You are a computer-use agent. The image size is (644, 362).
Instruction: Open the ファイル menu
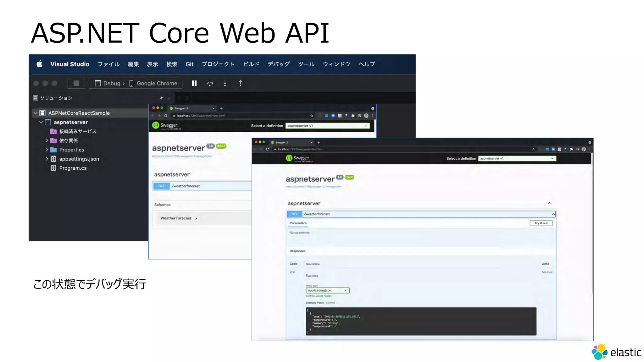[x=108, y=64]
